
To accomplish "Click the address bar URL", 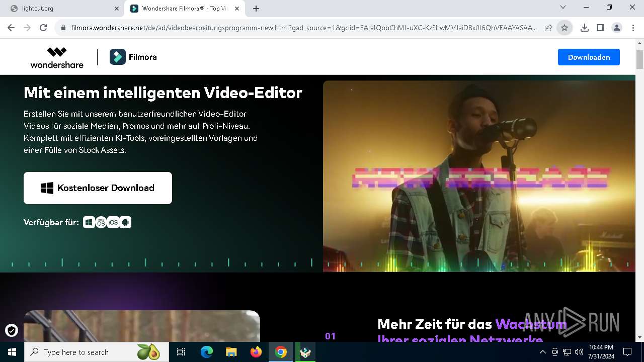I will [304, 28].
